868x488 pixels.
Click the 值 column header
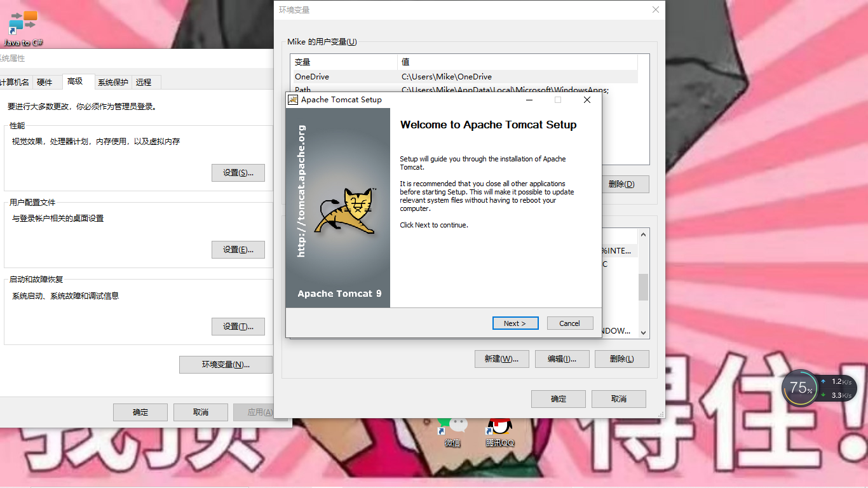(517, 62)
